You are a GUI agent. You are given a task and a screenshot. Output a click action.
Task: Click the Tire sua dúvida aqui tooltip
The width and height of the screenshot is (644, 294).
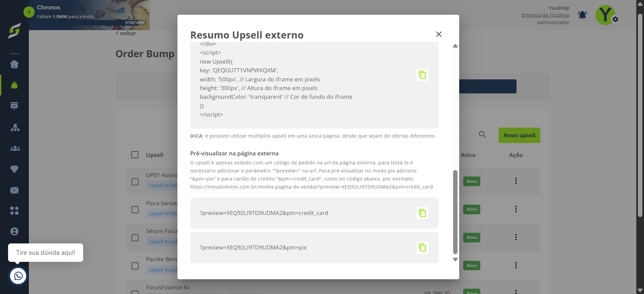(x=46, y=252)
